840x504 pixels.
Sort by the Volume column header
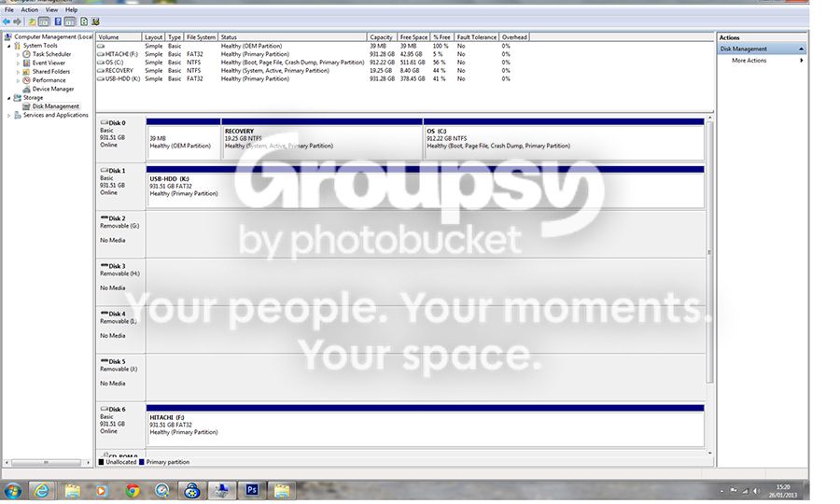pos(119,37)
